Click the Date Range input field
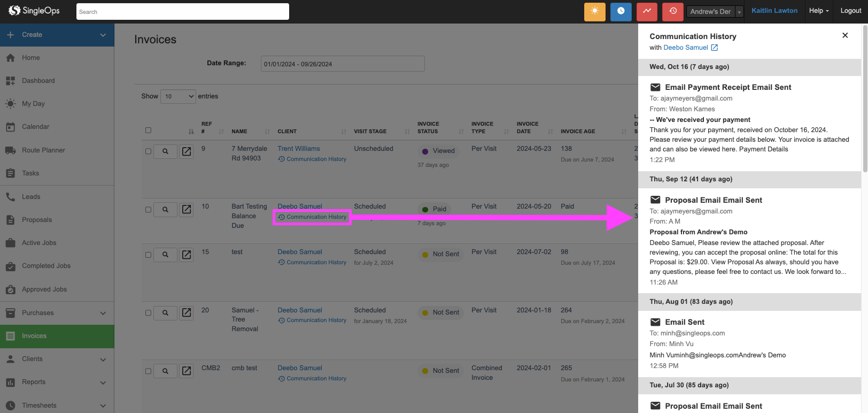Image resolution: width=868 pixels, height=413 pixels. pos(343,64)
